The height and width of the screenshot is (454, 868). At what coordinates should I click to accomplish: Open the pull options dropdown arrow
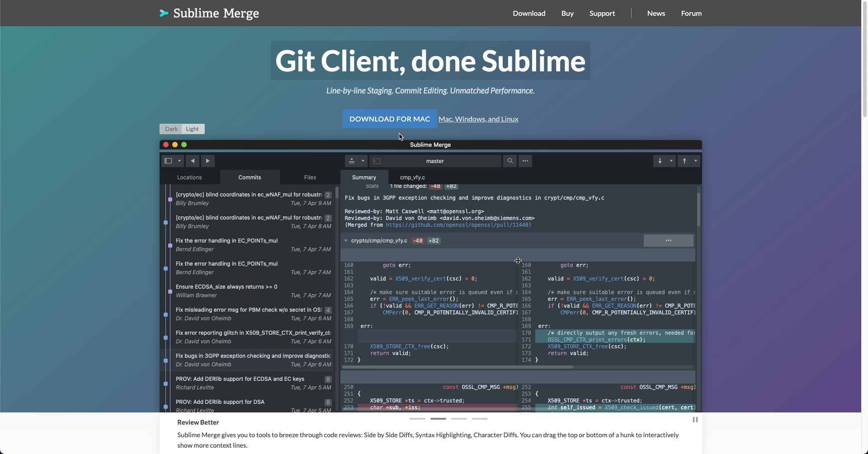[x=671, y=161]
